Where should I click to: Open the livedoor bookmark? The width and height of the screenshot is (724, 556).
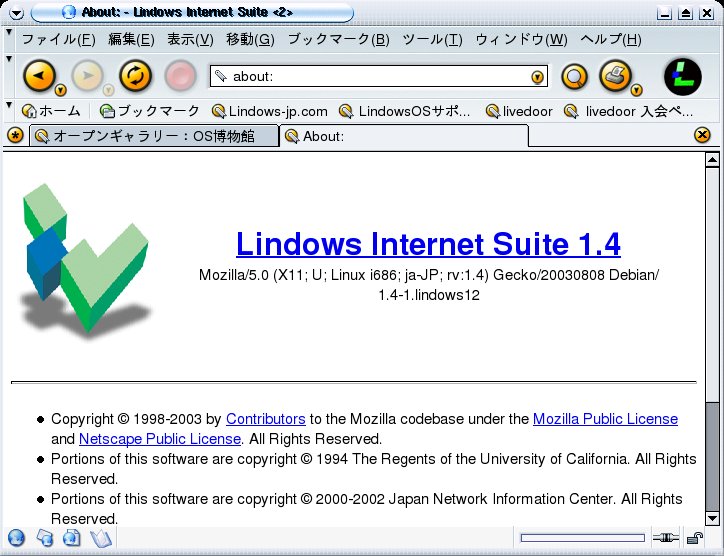[x=519, y=111]
